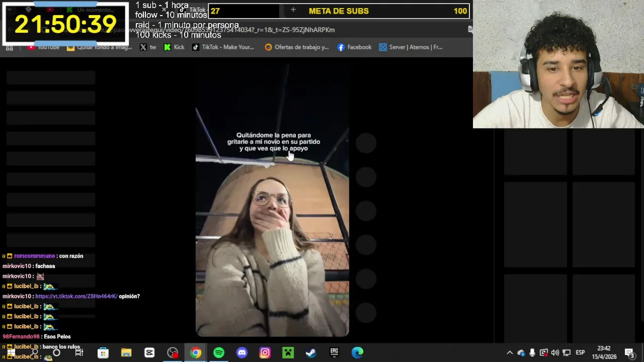Click chat username romcommmuno
Viewport: 644px width, 362px height.
(x=34, y=256)
